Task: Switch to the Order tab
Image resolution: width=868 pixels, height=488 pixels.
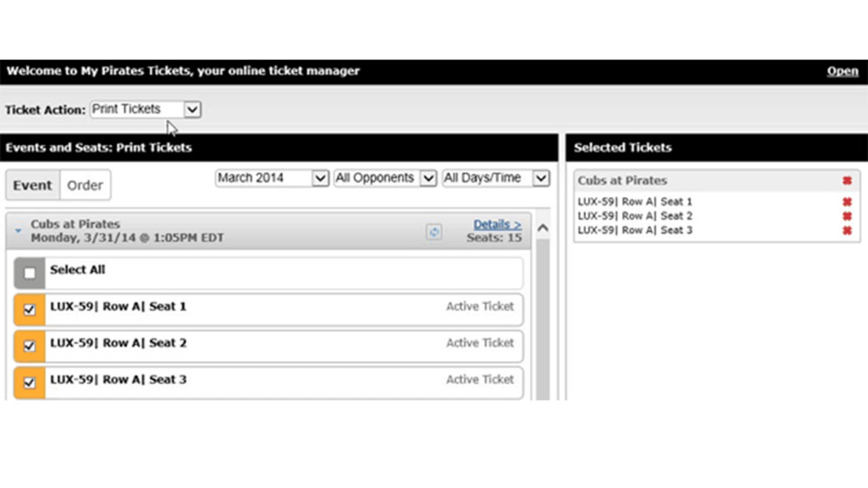Action: click(85, 185)
